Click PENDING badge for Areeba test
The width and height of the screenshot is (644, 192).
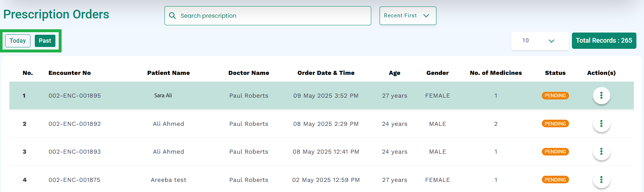555,180
